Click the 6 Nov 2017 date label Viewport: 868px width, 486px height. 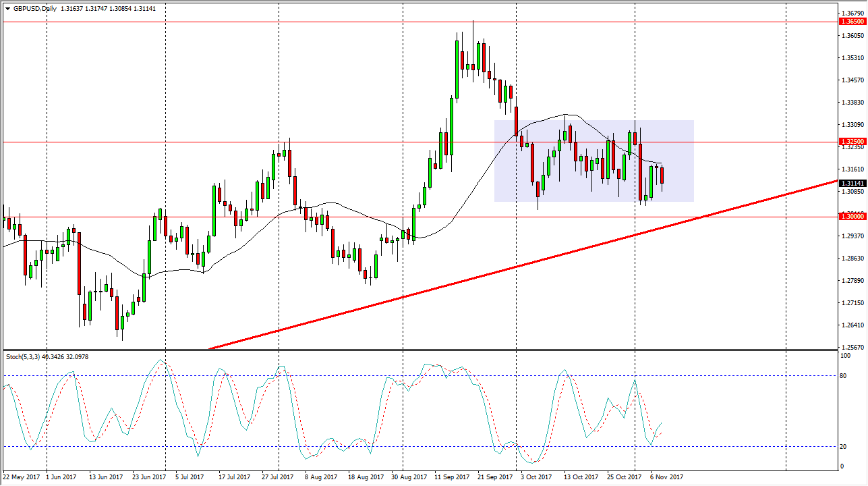point(667,477)
